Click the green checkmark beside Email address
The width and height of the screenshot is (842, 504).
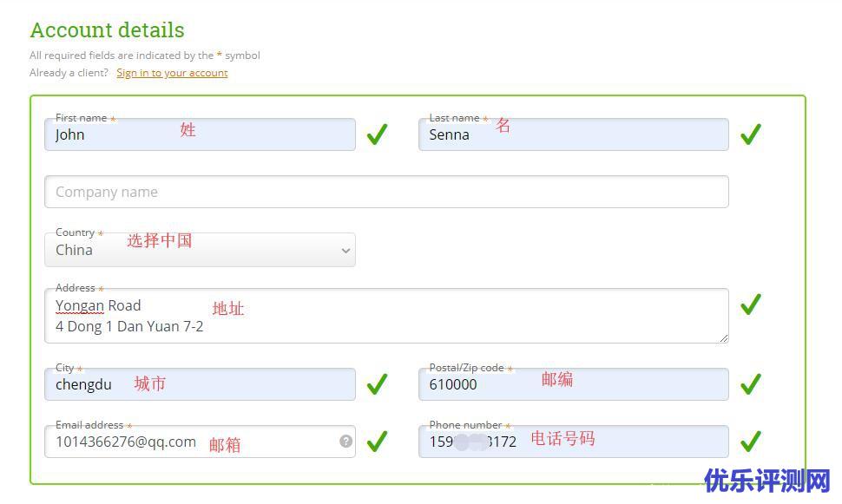377,442
